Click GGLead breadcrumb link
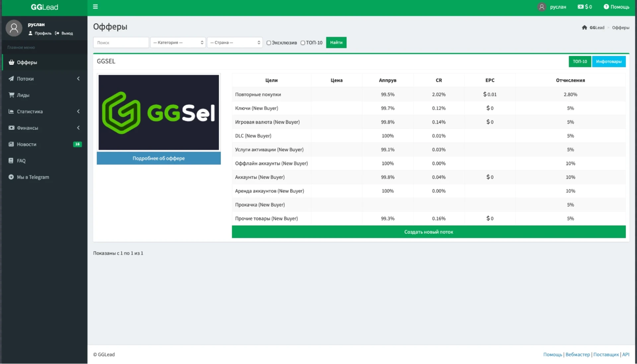 point(597,28)
